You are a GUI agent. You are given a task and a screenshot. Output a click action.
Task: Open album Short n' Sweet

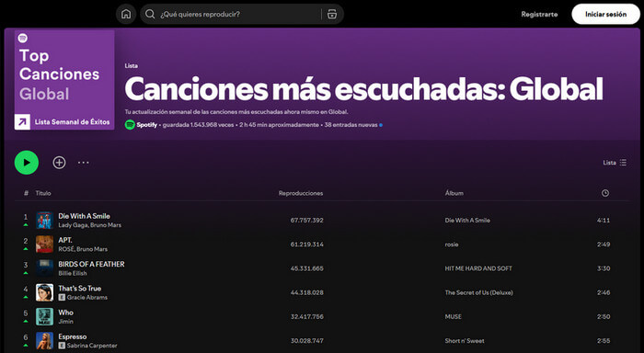pos(465,341)
